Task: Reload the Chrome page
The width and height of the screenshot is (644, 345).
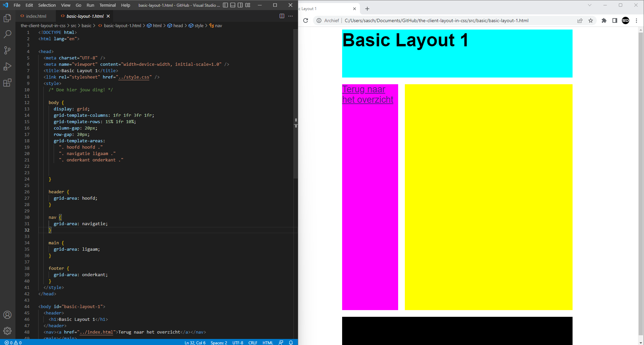Action: 306,20
